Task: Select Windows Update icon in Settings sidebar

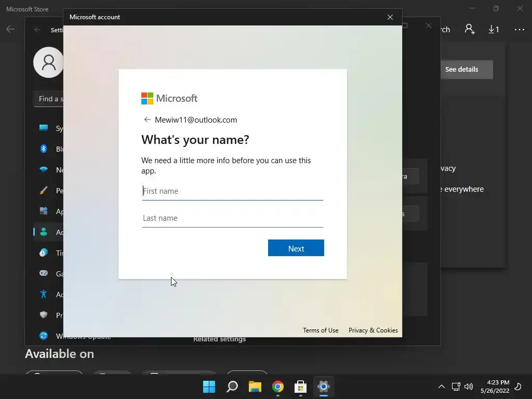Action: coord(44,336)
